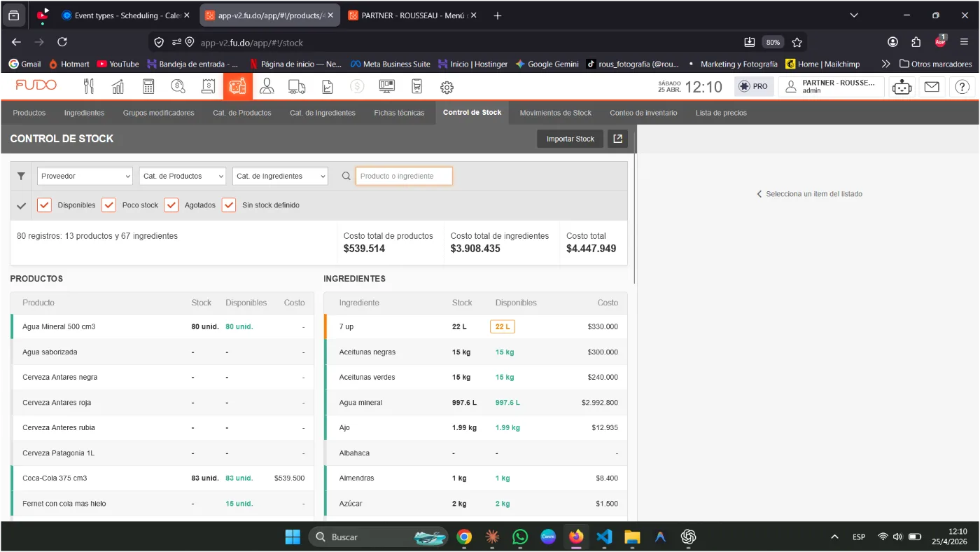Open the customers person icon in toolbar

(x=267, y=87)
